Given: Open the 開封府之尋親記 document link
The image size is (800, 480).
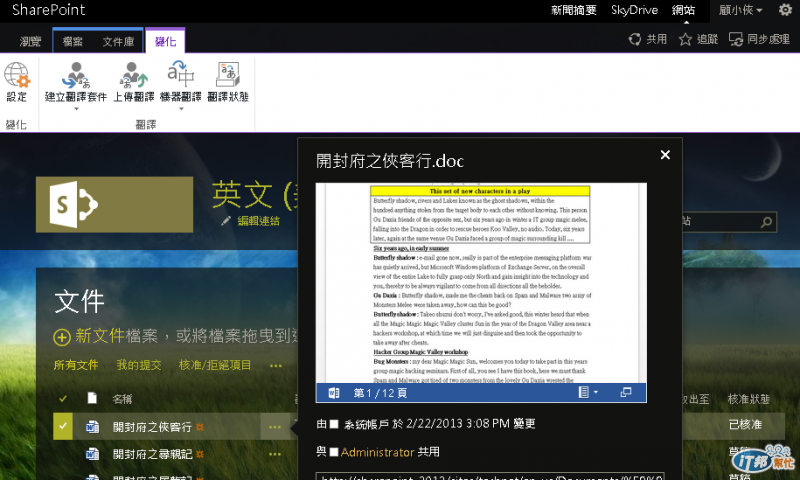Looking at the screenshot, I should 152,453.
